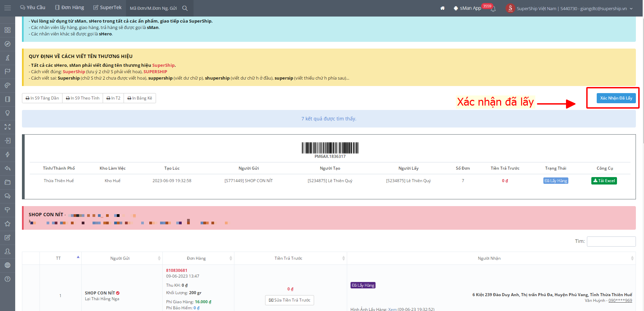Open the hamburger menu icon
Image resolution: width=644 pixels, height=311 pixels.
[x=7, y=8]
